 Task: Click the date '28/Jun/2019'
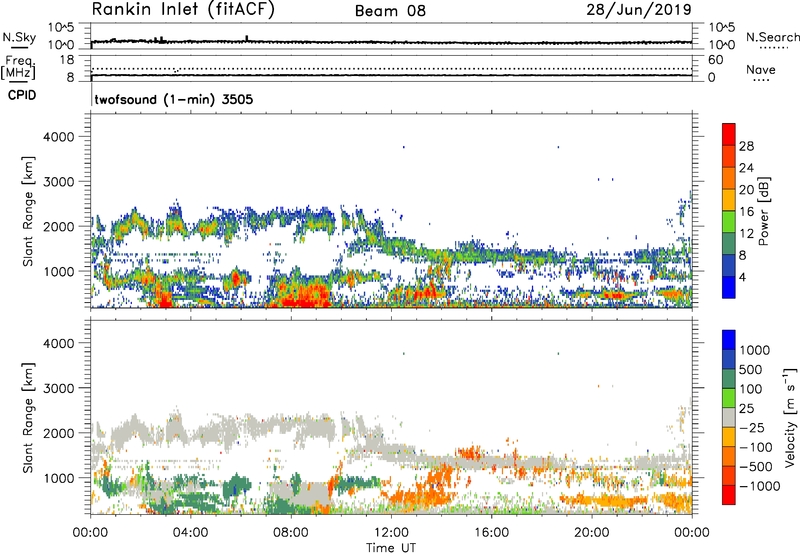tap(639, 10)
